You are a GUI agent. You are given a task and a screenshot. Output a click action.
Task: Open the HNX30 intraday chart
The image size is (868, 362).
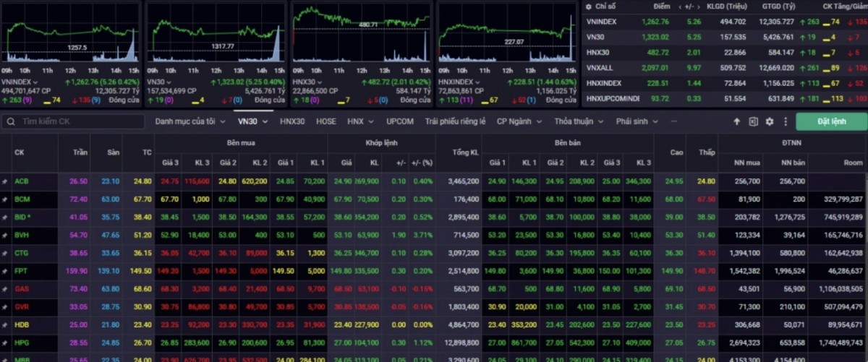pyautogui.click(x=361, y=33)
